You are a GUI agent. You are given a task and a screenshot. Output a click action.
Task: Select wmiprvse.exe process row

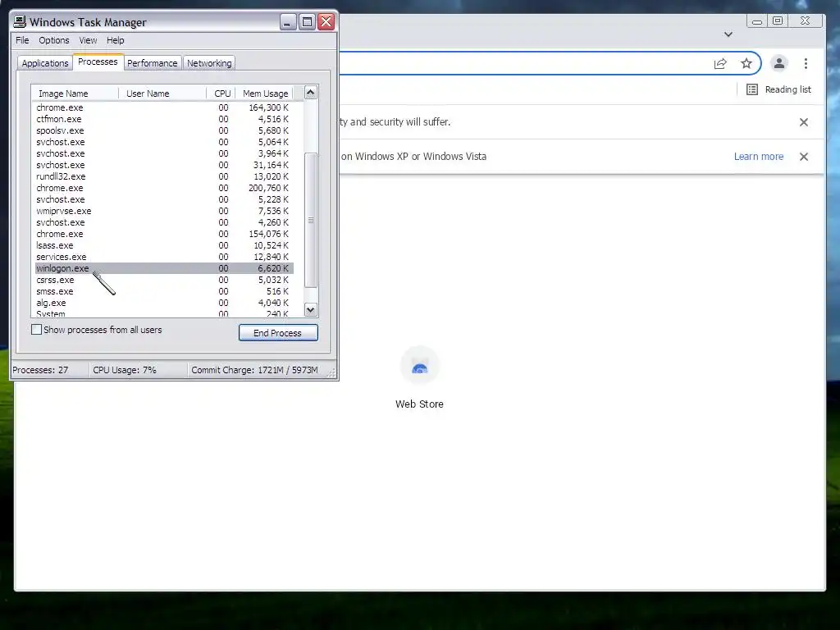163,211
